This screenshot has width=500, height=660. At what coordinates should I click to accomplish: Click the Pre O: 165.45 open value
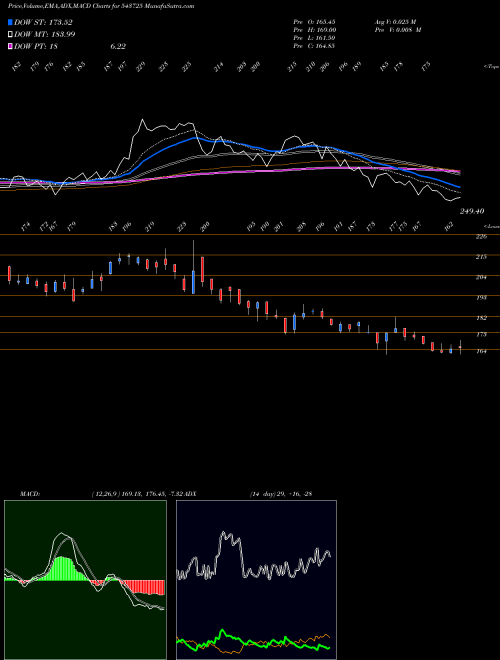(x=314, y=21)
